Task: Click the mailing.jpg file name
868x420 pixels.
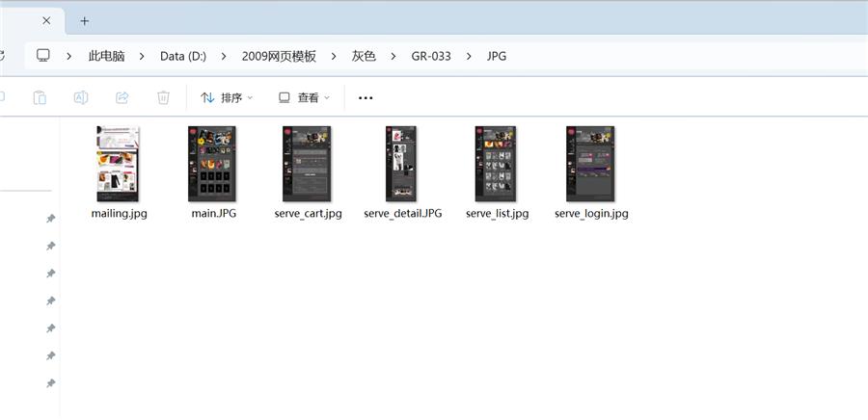Action: pyautogui.click(x=120, y=213)
